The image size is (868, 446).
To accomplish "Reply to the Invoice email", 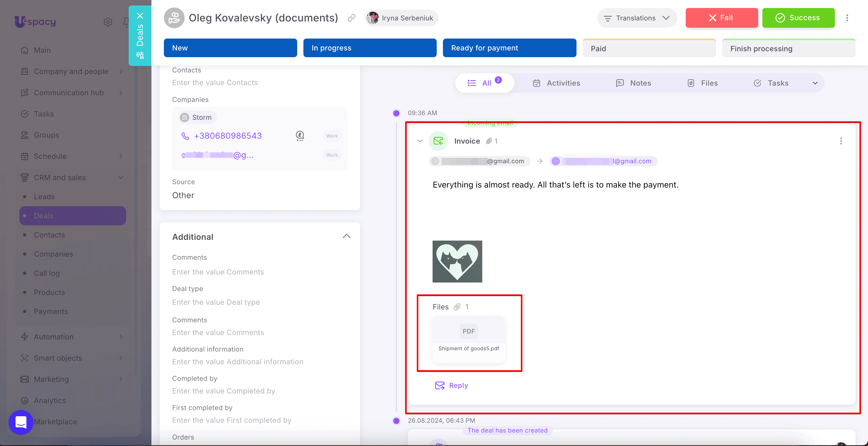I will [x=451, y=385].
